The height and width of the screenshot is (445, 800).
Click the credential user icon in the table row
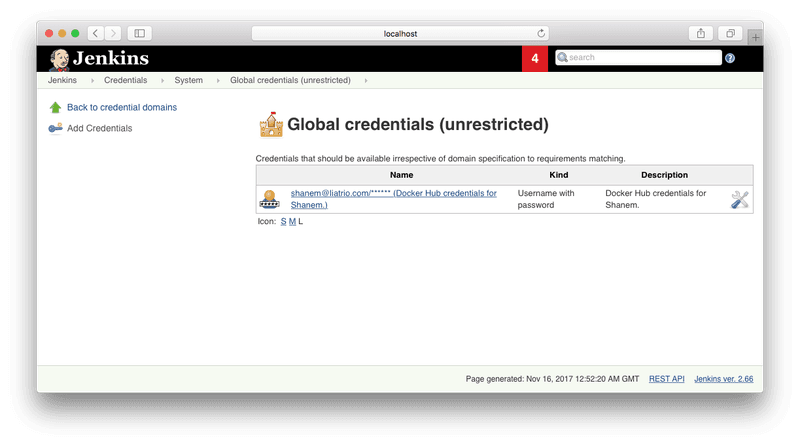tap(269, 199)
